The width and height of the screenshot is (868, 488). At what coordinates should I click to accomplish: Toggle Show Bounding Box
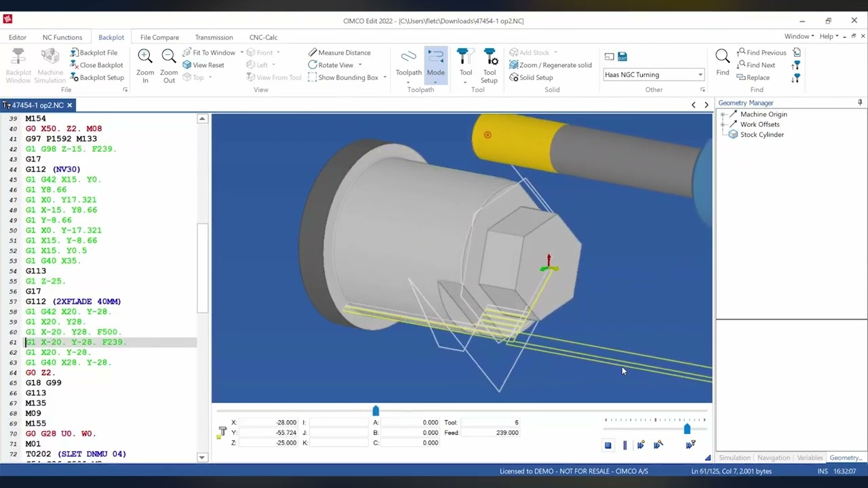point(342,77)
